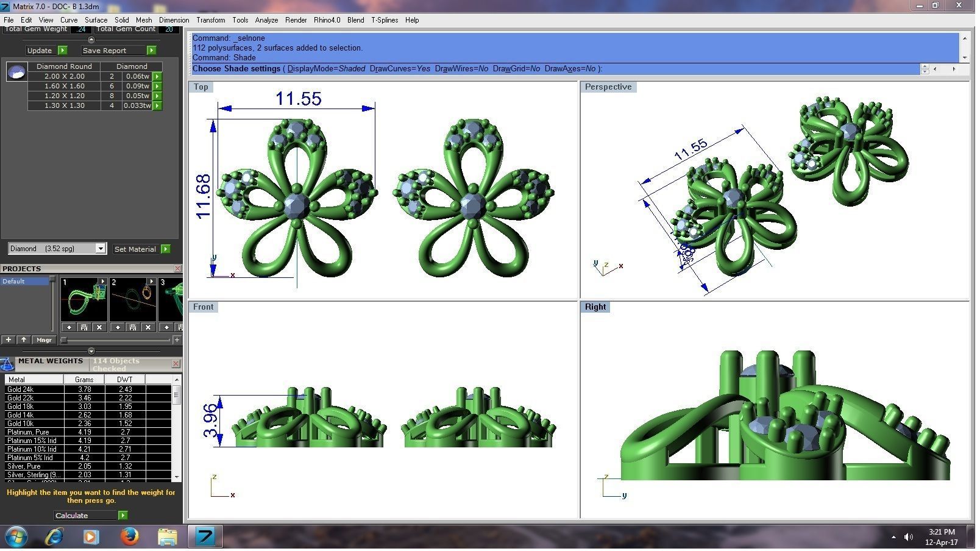Activate the Top viewport label

click(x=202, y=87)
